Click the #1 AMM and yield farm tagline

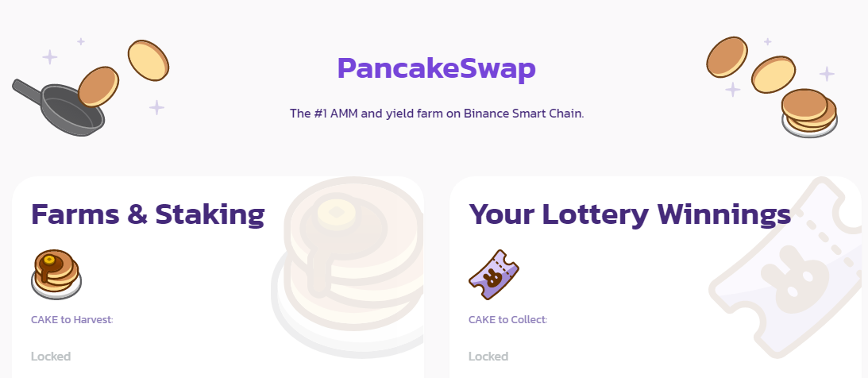click(x=437, y=114)
